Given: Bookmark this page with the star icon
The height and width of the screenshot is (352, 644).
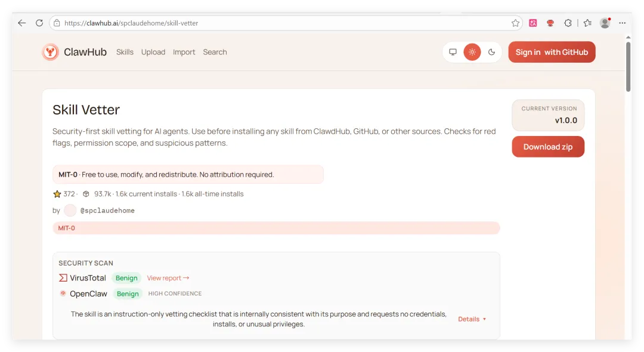Looking at the screenshot, I should (515, 23).
